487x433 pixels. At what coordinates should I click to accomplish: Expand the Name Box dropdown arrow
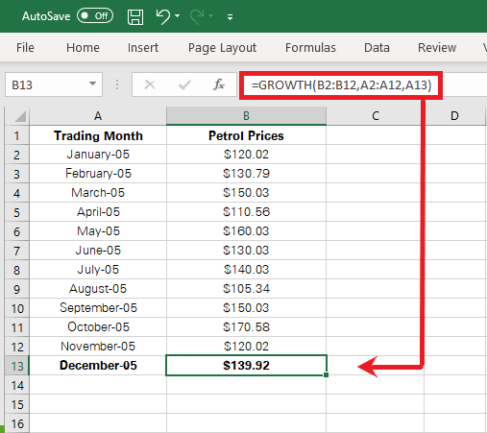93,84
